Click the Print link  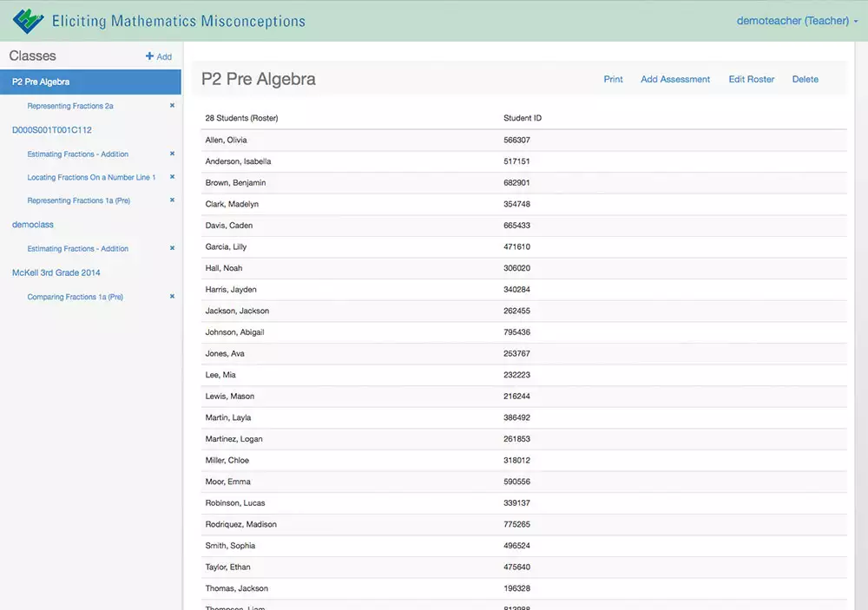click(613, 79)
